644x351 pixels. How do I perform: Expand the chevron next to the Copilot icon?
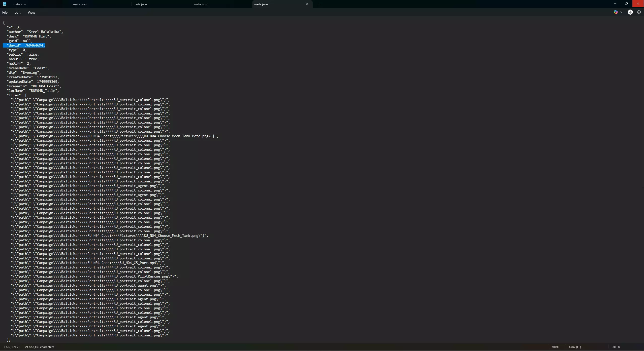tap(621, 12)
